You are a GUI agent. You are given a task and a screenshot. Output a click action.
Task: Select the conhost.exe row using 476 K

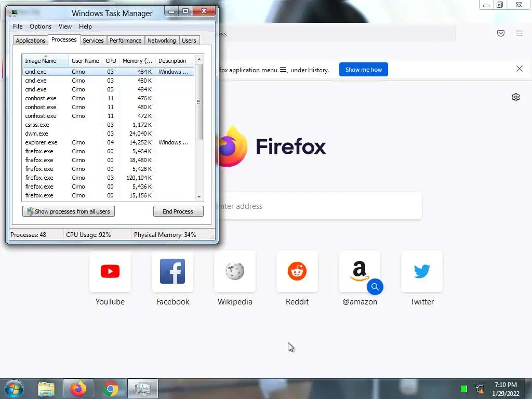point(108,98)
